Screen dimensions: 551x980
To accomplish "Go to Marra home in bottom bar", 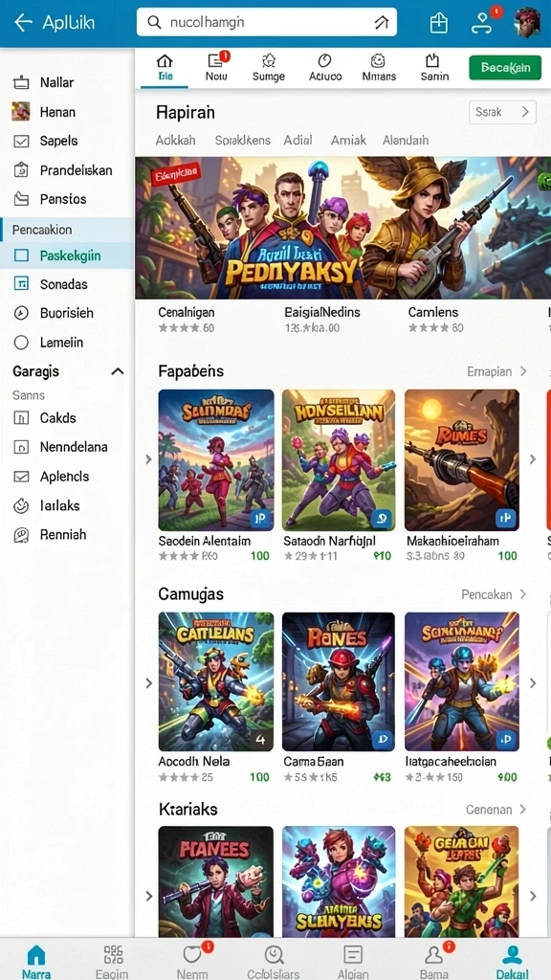I will [36, 960].
